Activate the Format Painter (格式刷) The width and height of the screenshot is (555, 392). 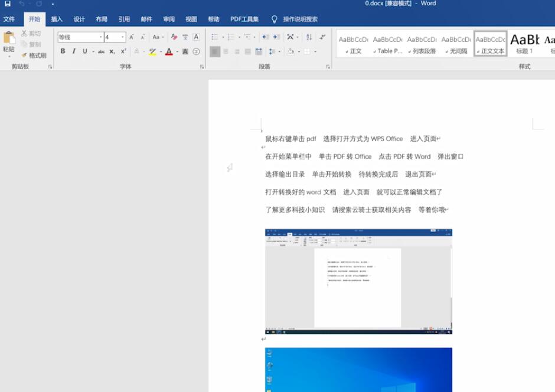click(x=34, y=55)
